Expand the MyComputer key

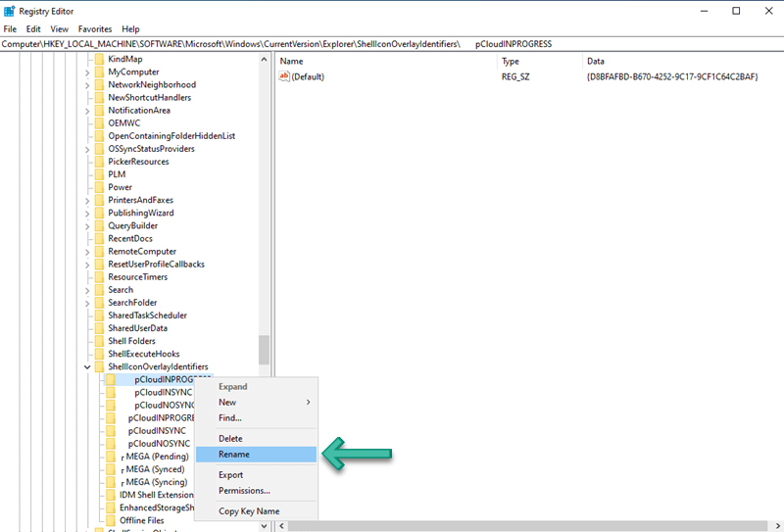click(87, 73)
